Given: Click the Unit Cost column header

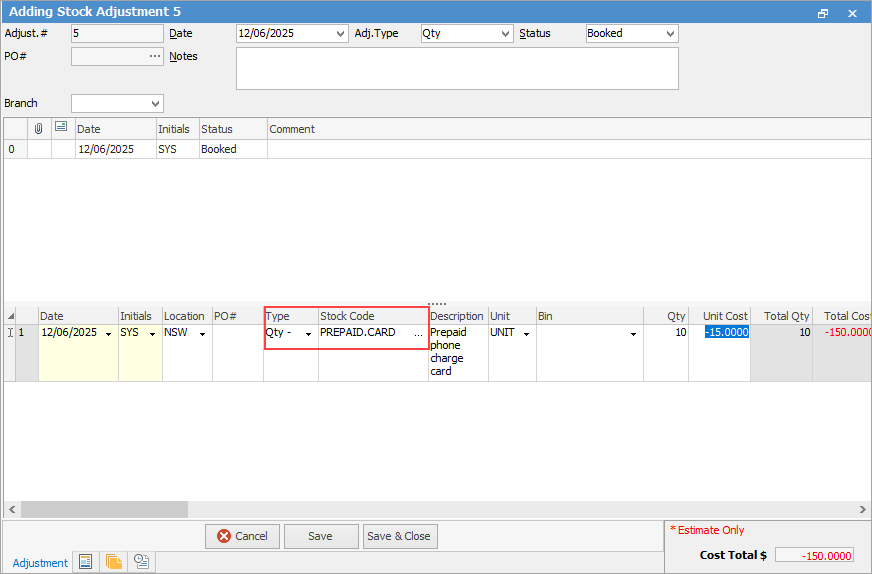Looking at the screenshot, I should pyautogui.click(x=720, y=316).
